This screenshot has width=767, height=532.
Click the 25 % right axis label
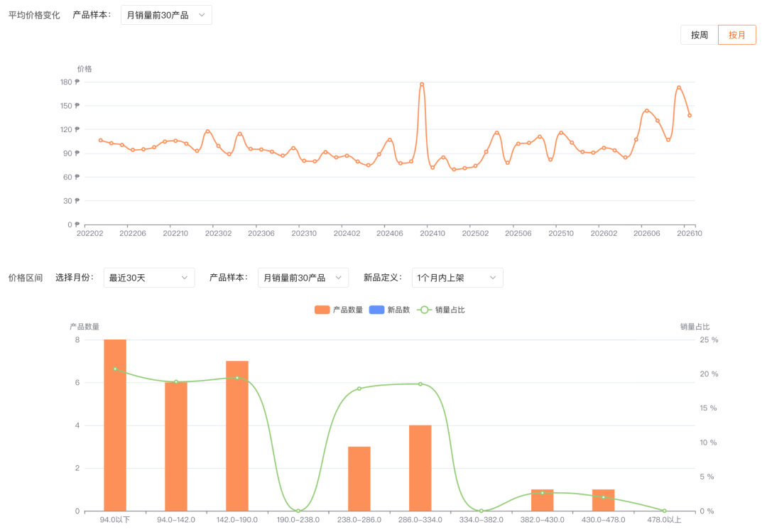pos(709,340)
